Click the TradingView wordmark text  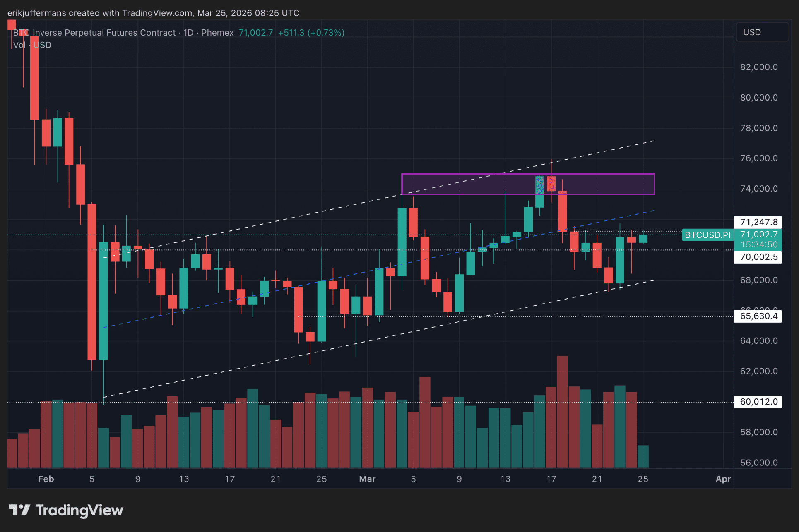point(79,510)
